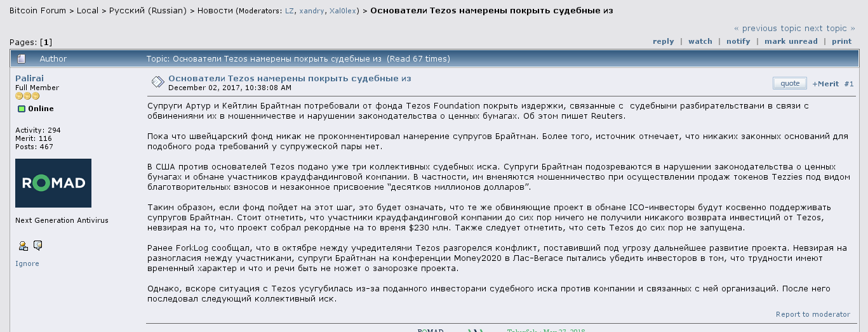Click Ignore under Palirai's profile

(27, 263)
